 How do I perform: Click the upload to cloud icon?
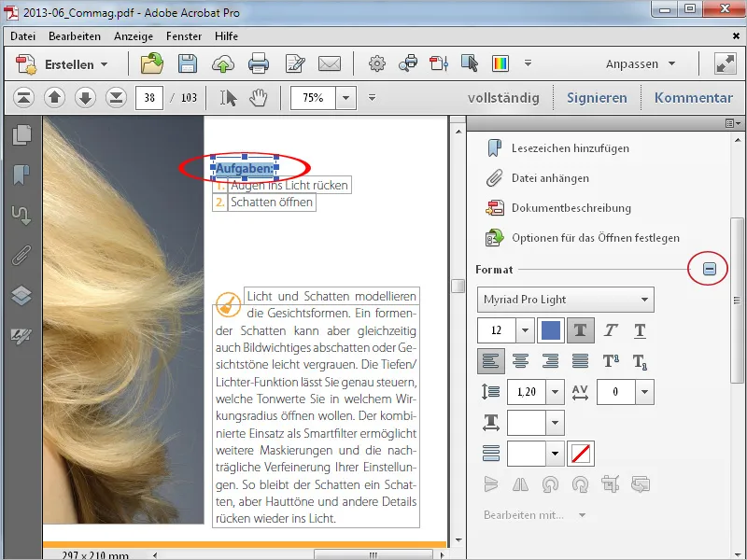(x=223, y=63)
